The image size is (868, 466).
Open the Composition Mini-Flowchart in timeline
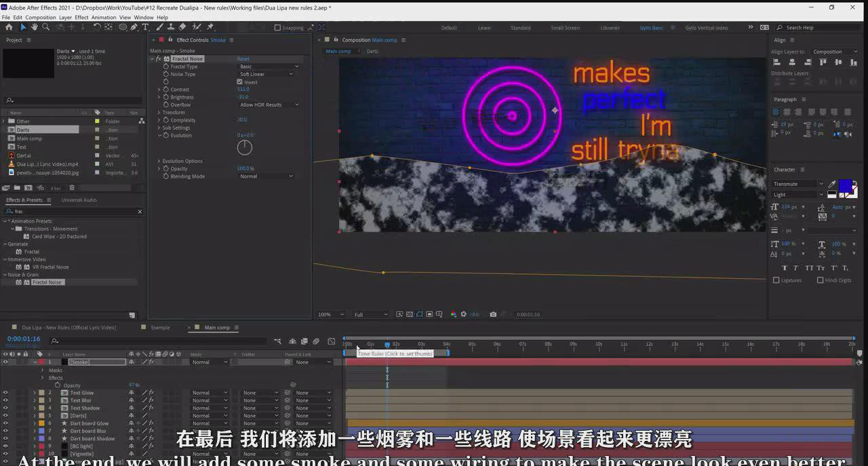279,341
